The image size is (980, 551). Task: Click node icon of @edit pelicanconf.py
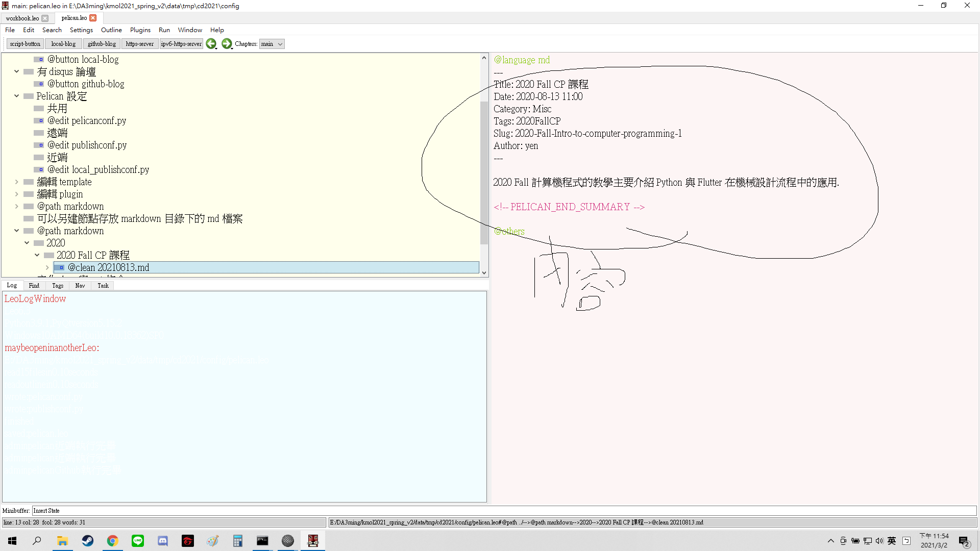point(39,121)
